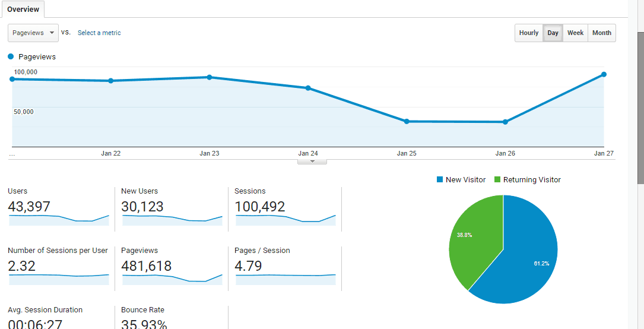This screenshot has width=644, height=329.
Task: Open the Users metric sparkline
Action: pyautogui.click(x=59, y=220)
